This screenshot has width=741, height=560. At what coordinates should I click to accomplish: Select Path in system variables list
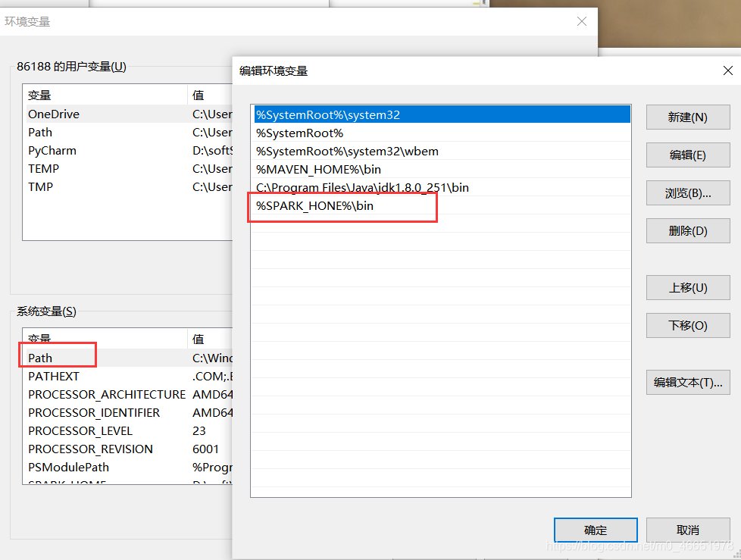click(127, 358)
